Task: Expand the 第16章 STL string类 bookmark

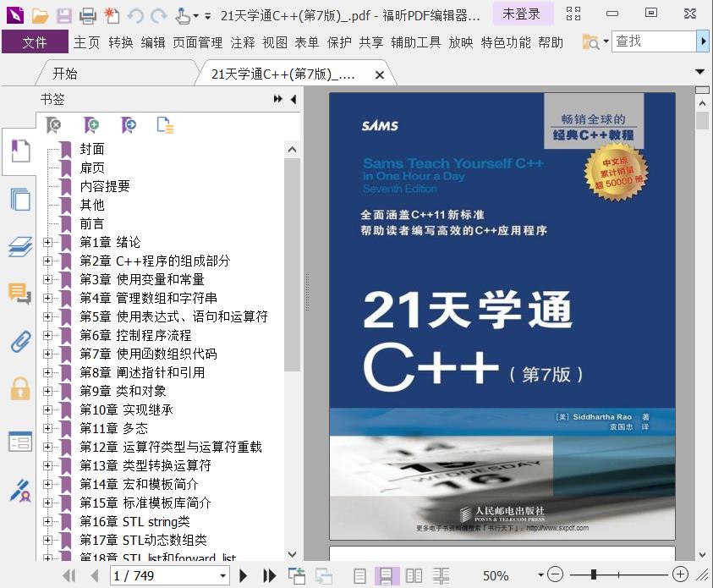Action: coord(47,522)
